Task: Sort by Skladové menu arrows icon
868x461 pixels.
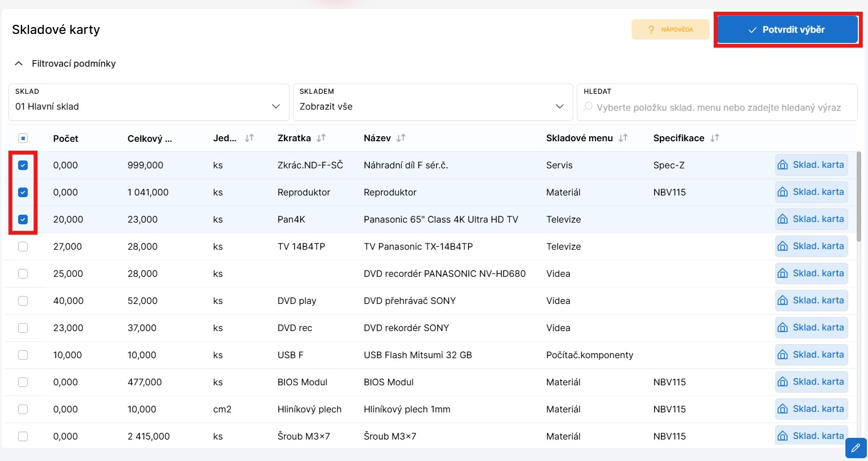Action: (623, 138)
